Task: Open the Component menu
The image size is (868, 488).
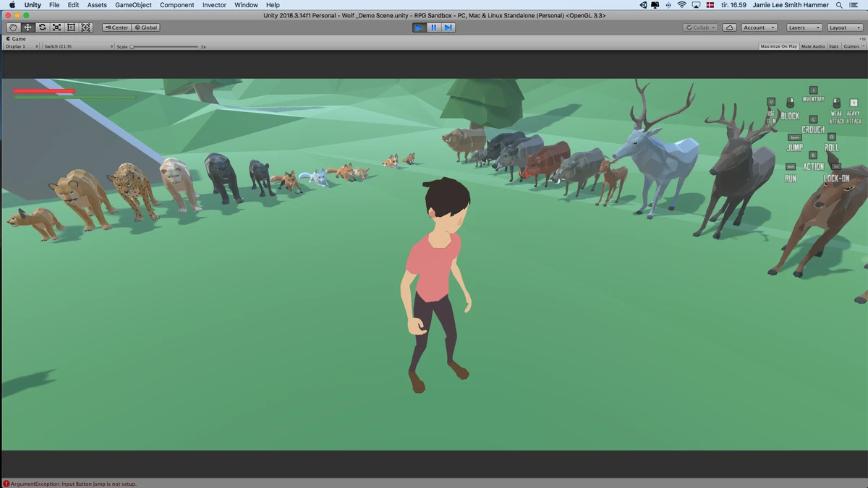Action: click(176, 5)
